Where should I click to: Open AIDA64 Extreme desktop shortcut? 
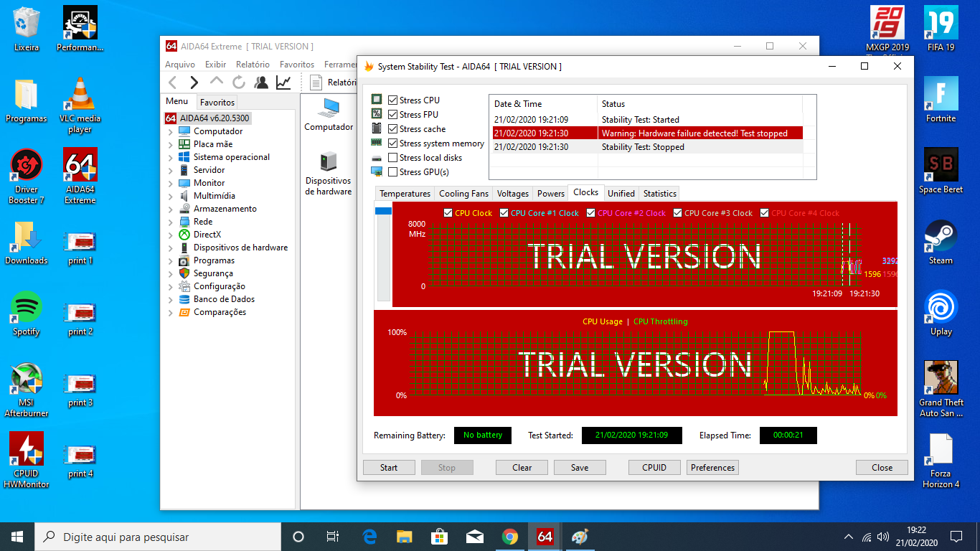point(80,176)
